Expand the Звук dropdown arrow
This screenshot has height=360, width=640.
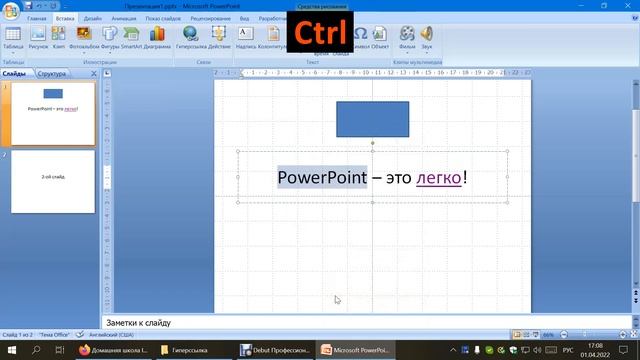point(427,53)
